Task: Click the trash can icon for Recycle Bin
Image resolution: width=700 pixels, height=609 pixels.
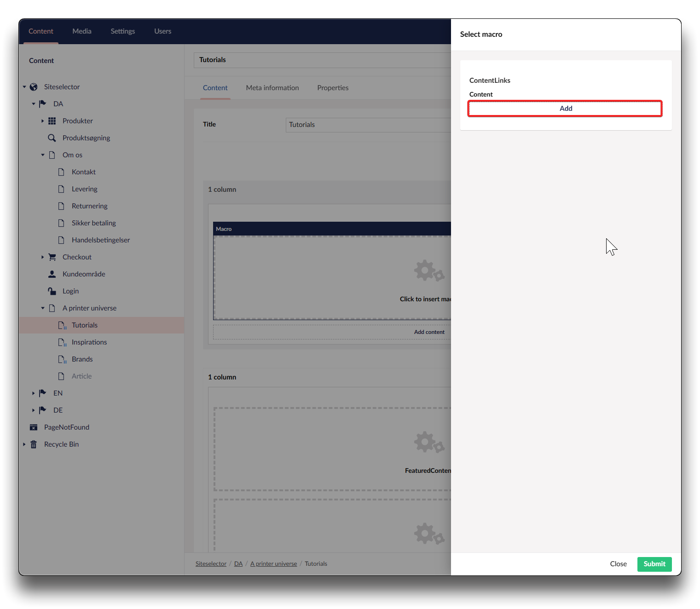Action: (34, 444)
